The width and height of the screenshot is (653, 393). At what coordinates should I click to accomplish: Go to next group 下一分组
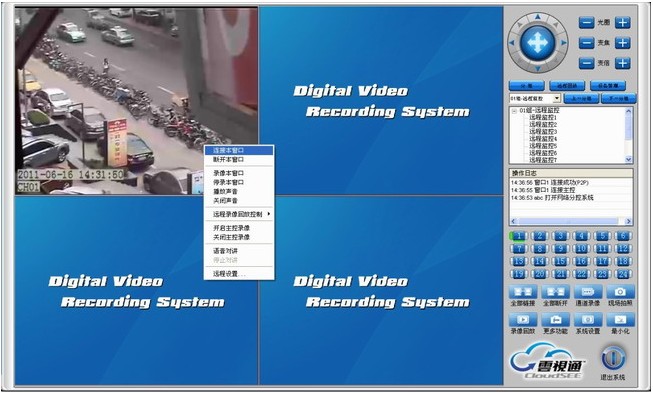[618, 99]
